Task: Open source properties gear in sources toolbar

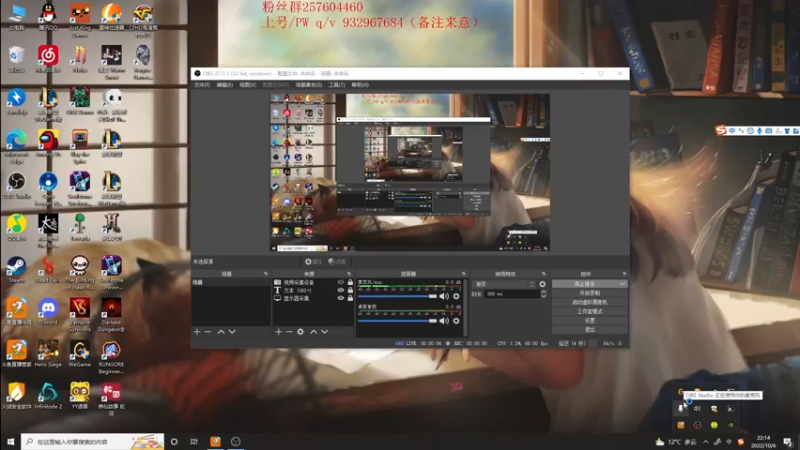Action: tap(301, 332)
